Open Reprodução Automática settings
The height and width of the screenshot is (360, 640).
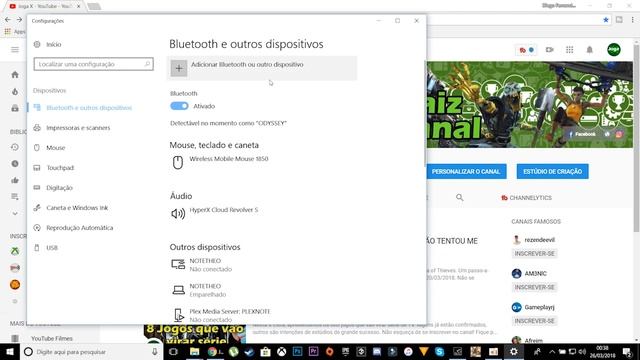point(80,228)
